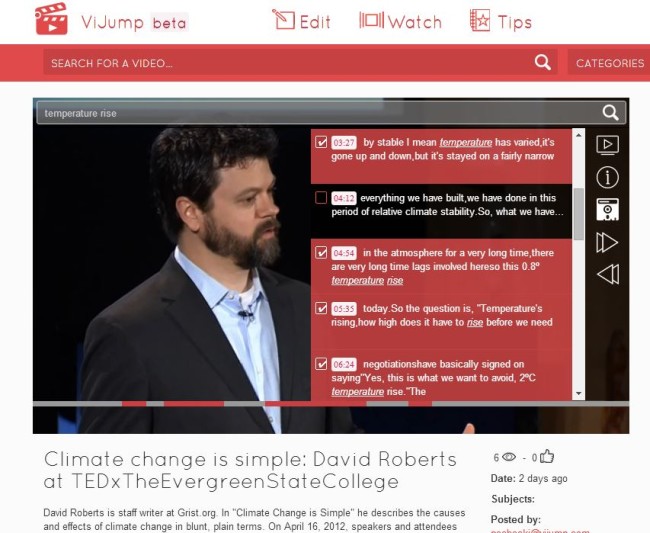
Task: Open the Edit tab
Action: click(301, 21)
